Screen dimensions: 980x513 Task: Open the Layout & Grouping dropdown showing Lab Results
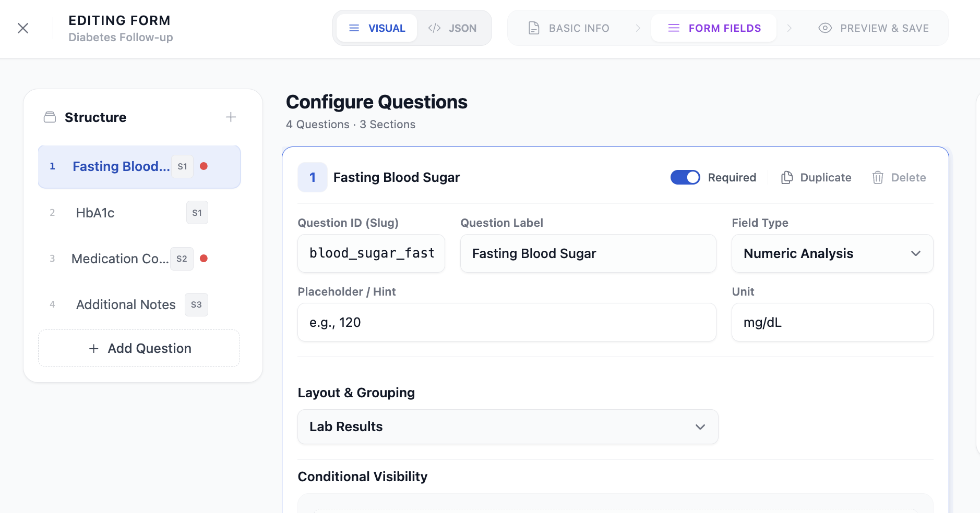[507, 426]
